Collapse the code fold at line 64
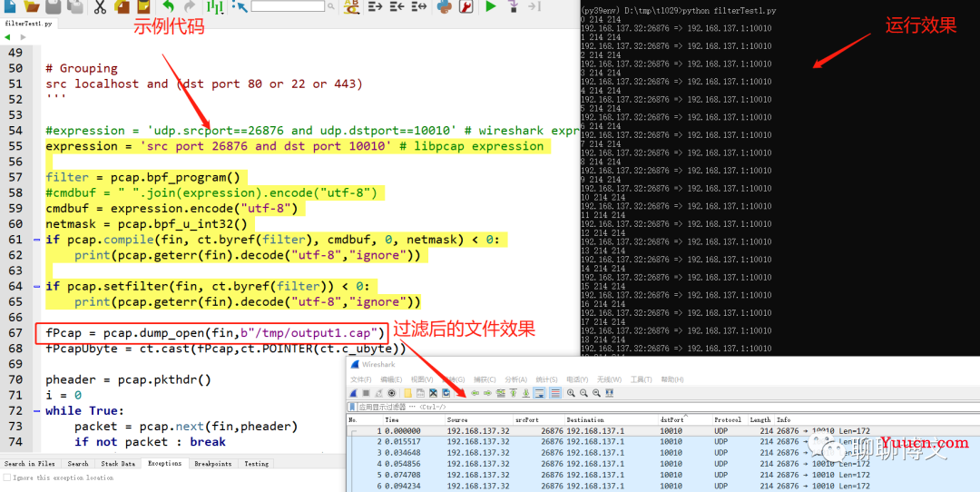 point(36,286)
